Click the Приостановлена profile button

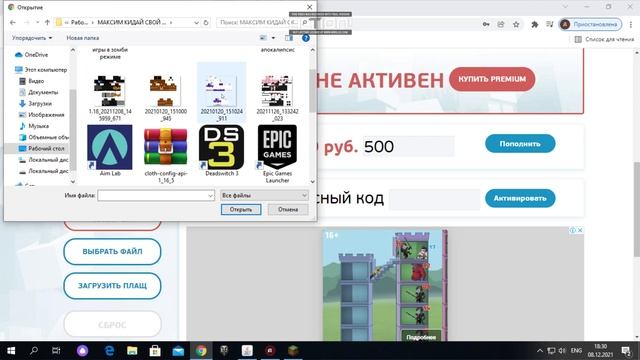[x=590, y=24]
